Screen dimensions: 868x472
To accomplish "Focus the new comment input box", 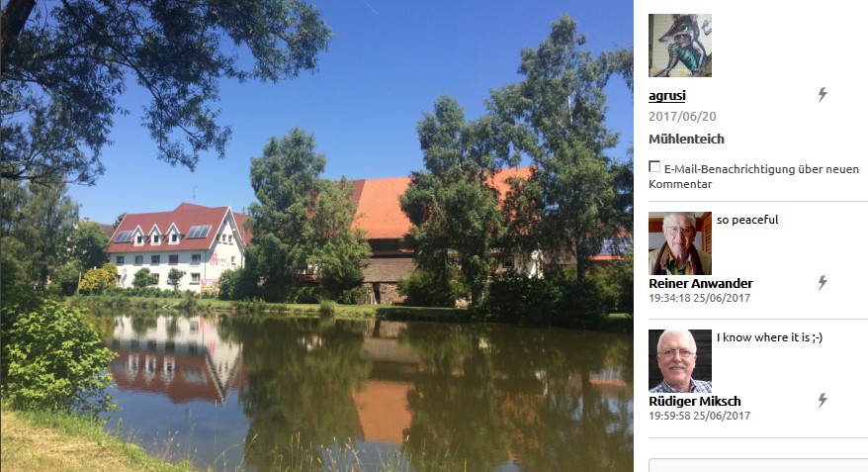I will [758, 465].
